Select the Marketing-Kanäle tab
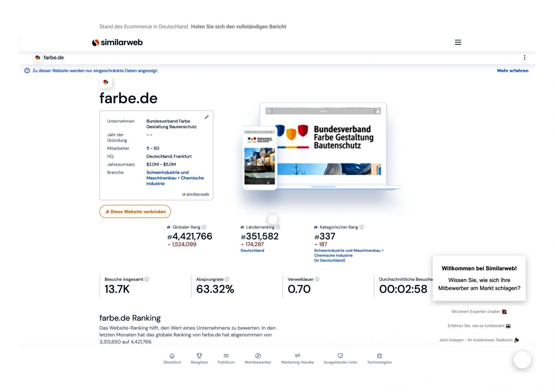Image resolution: width=555 pixels, height=392 pixels. (297, 358)
